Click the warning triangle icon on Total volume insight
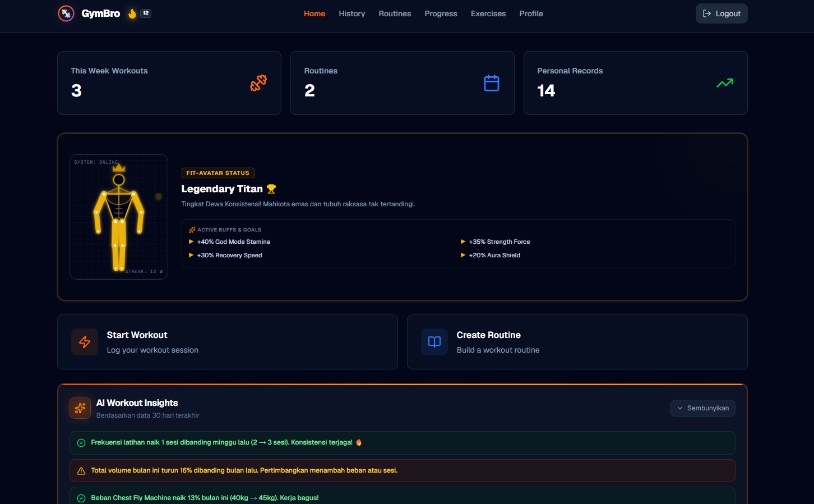Screen dimensions: 814x504 [x=81, y=471]
